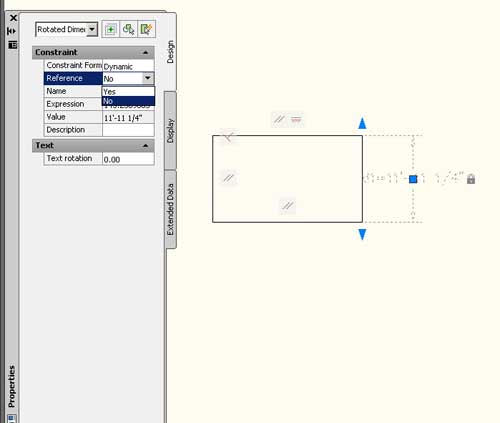Edit the Text rotation value 0.00

coord(128,159)
